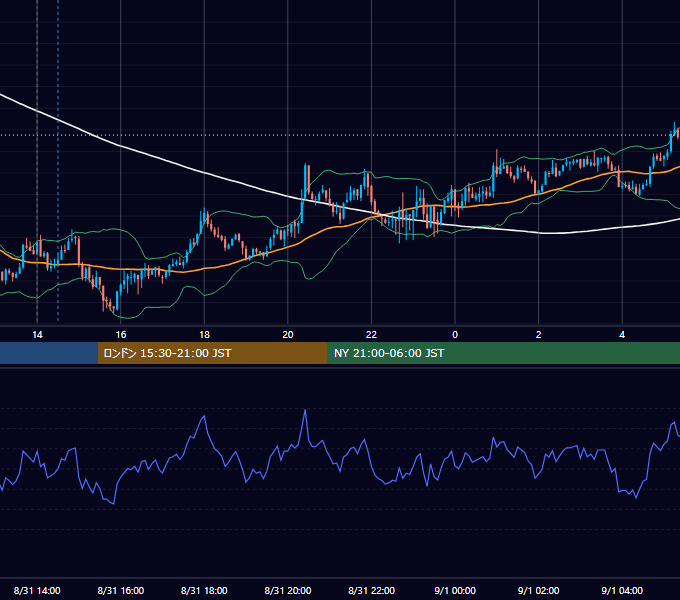Click the ロンドン 15:30-21:00 JST session bar
The width and height of the screenshot is (680, 600).
(212, 353)
